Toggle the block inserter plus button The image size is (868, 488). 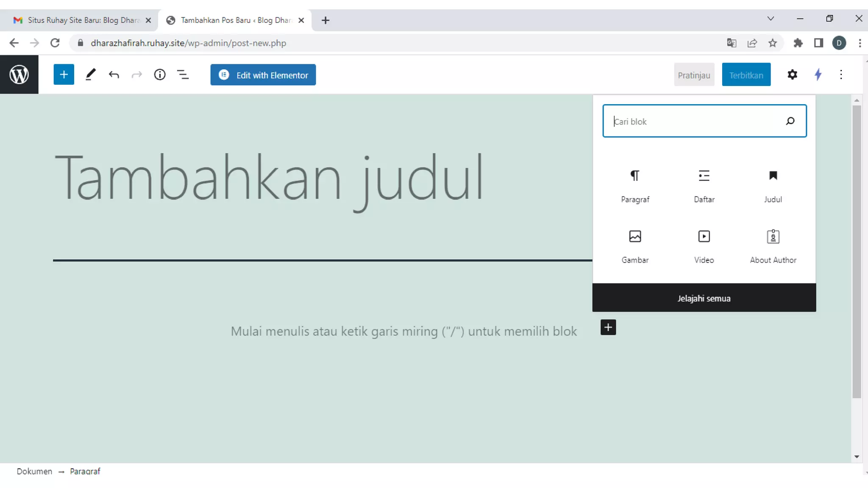(64, 75)
